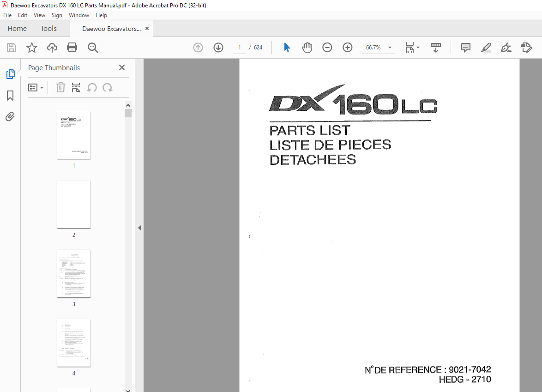The width and height of the screenshot is (542, 392).
Task: Click the Save file icon
Action: click(12, 48)
